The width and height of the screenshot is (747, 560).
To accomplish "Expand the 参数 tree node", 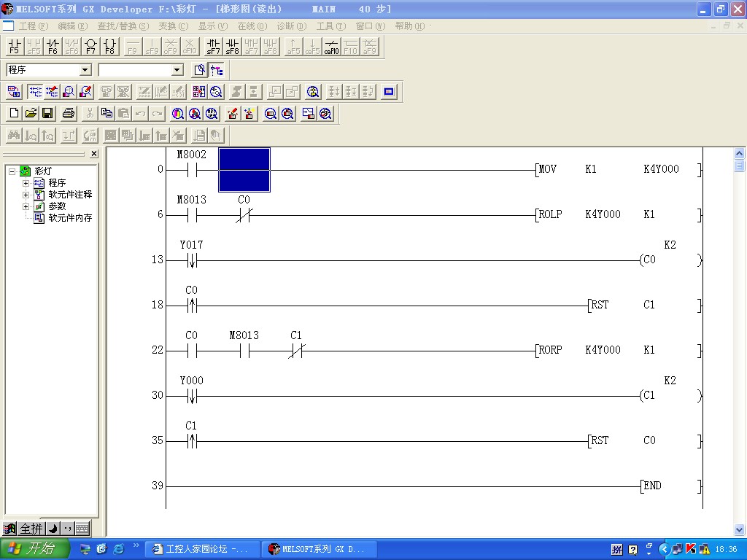I will click(x=26, y=206).
